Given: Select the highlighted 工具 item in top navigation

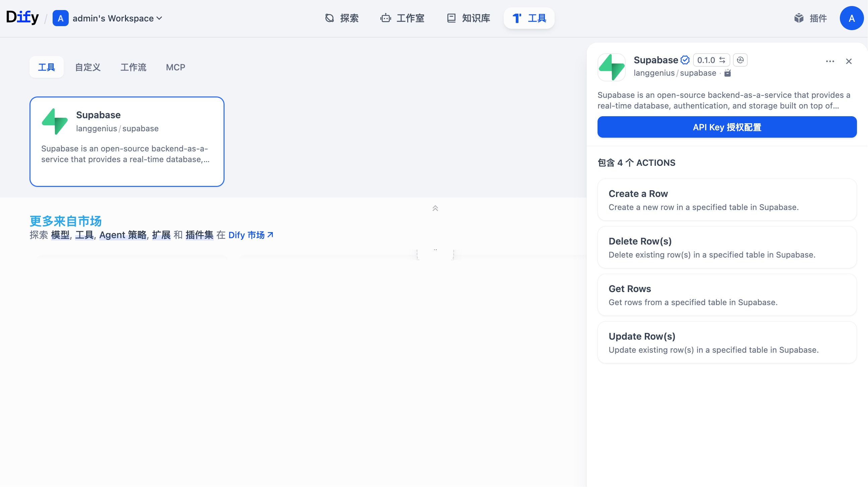Looking at the screenshot, I should 529,18.
